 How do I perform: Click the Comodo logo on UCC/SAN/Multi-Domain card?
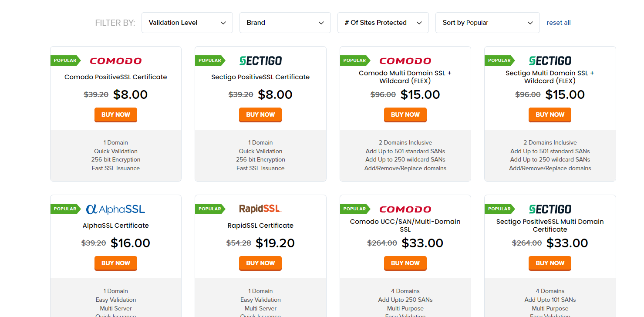(405, 209)
